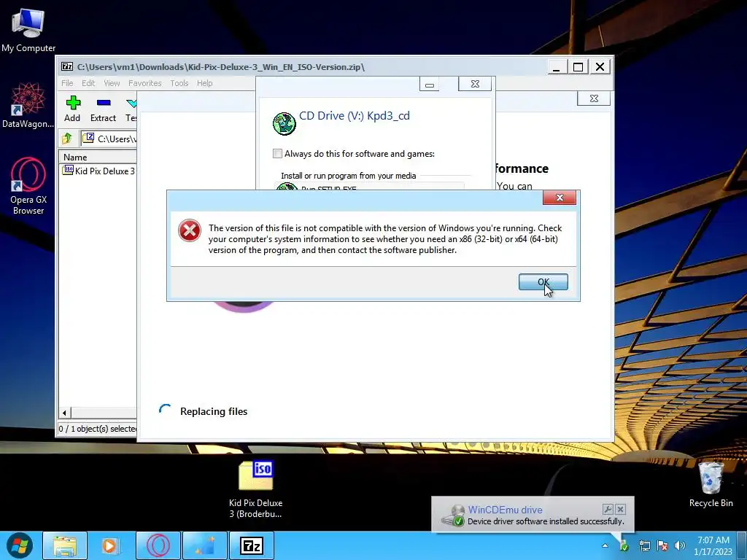Open Windows Media Player from taskbar
747x560 pixels.
click(x=109, y=545)
